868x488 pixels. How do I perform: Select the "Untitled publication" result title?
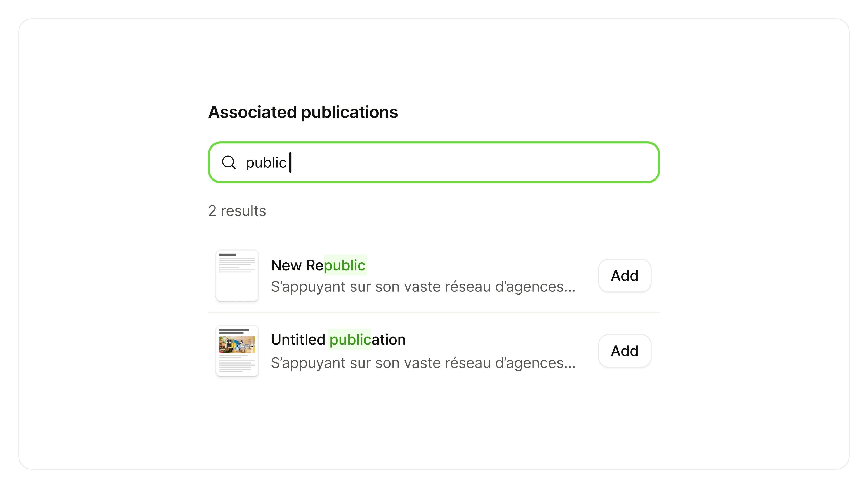338,340
